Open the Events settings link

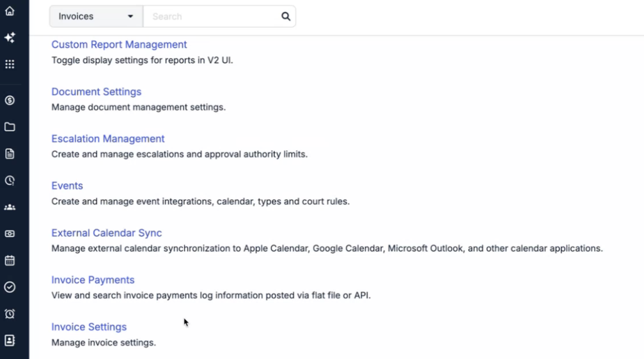point(67,186)
